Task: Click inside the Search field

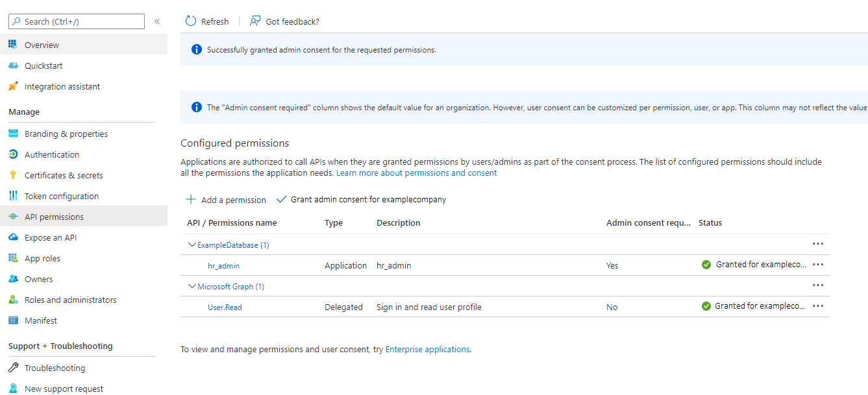Action: point(76,21)
